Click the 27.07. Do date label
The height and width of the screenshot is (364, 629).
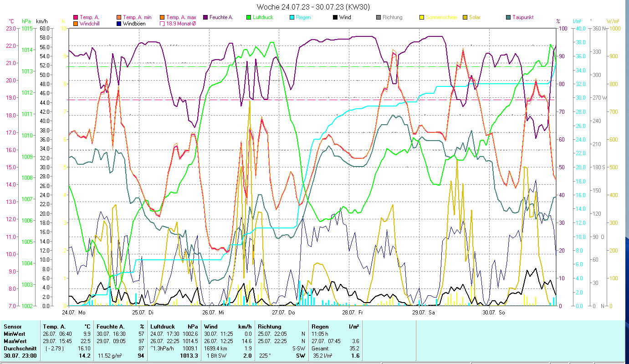[x=283, y=313]
